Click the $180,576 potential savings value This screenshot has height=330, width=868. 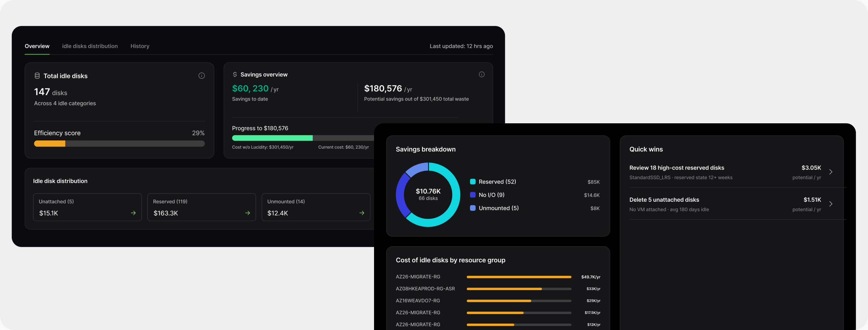[383, 88]
